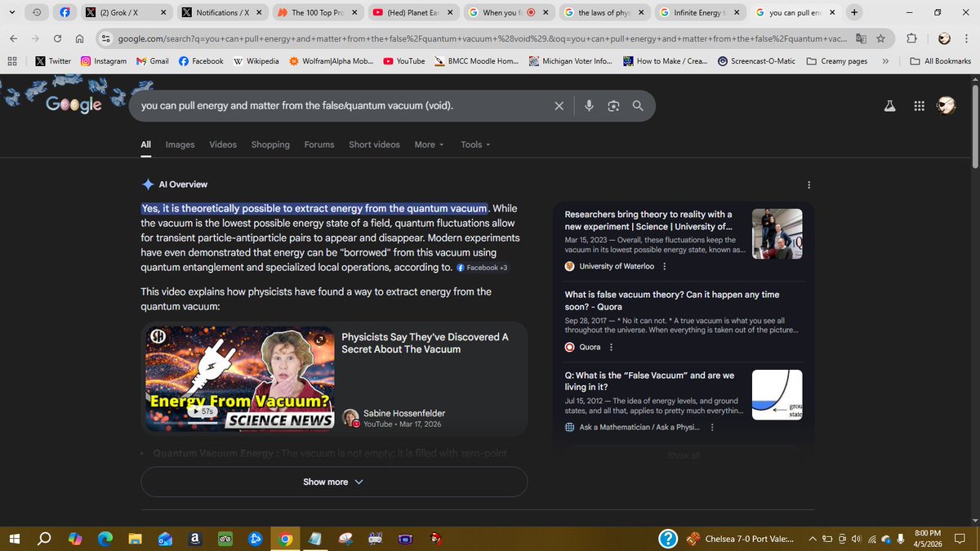Open Amazon app from the taskbar
The width and height of the screenshot is (980, 551).
point(195,538)
